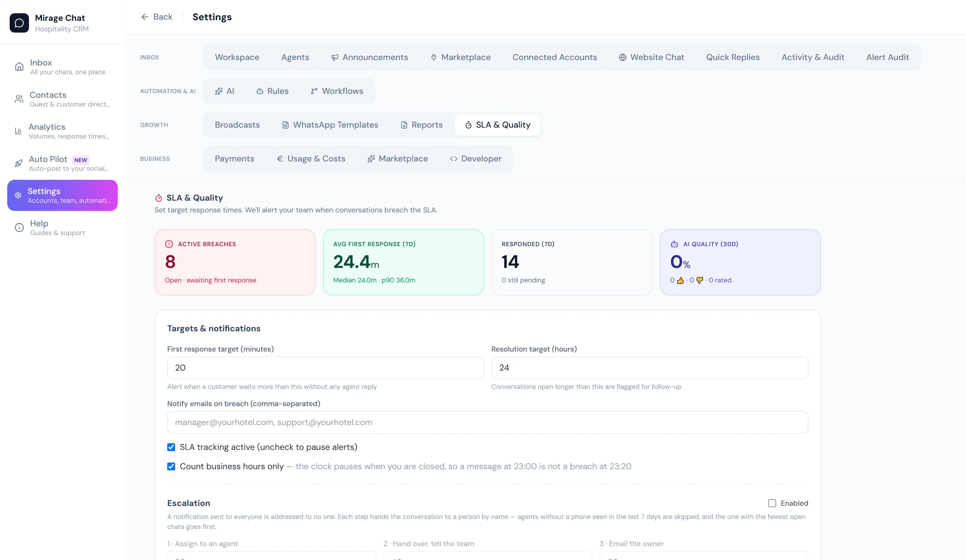Click the Inbox home icon in sidebar
966x560 pixels.
19,67
